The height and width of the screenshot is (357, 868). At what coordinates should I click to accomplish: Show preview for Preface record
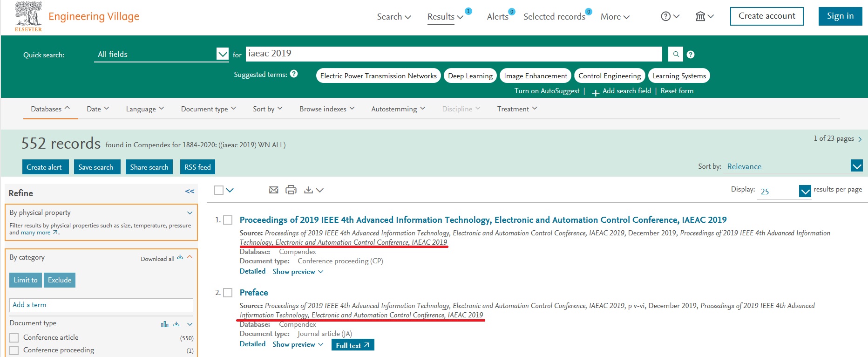pyautogui.click(x=298, y=344)
